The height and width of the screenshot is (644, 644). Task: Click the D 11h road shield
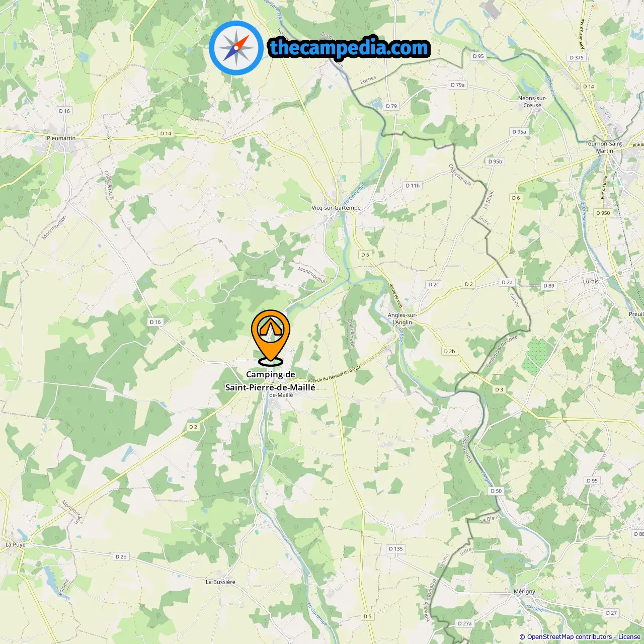413,186
